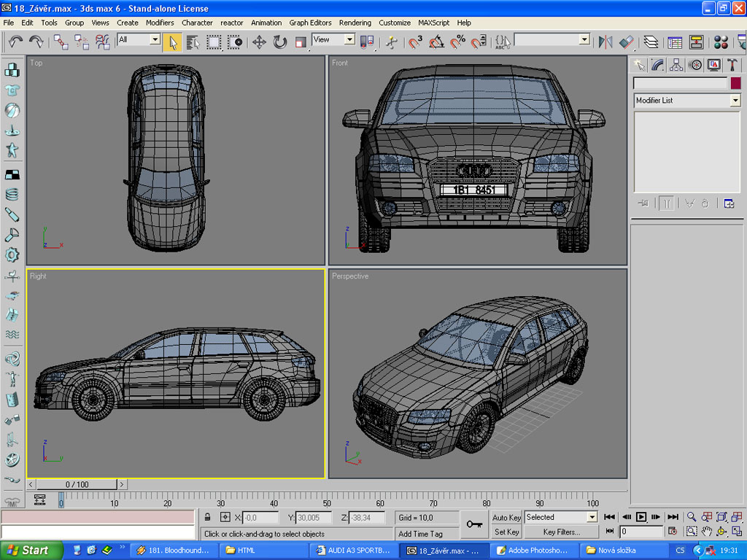
Task: Open the mini curve editor
Action: pyautogui.click(x=39, y=499)
